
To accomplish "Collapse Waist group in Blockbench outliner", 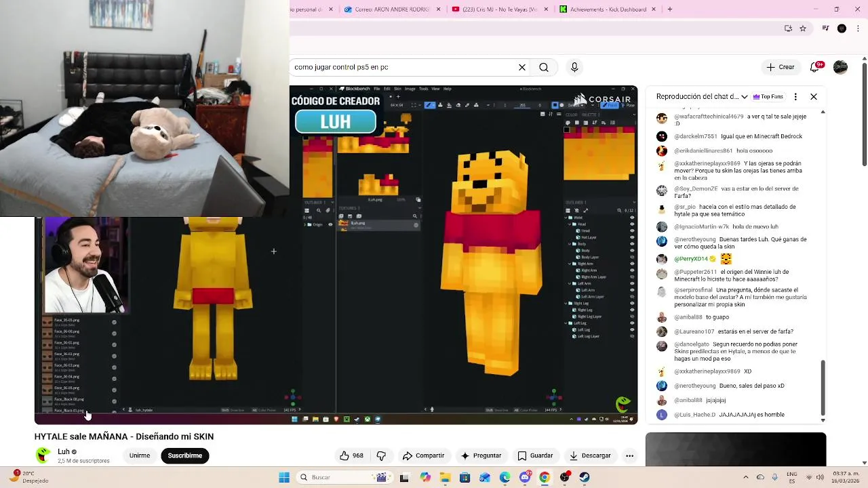I will click(566, 218).
